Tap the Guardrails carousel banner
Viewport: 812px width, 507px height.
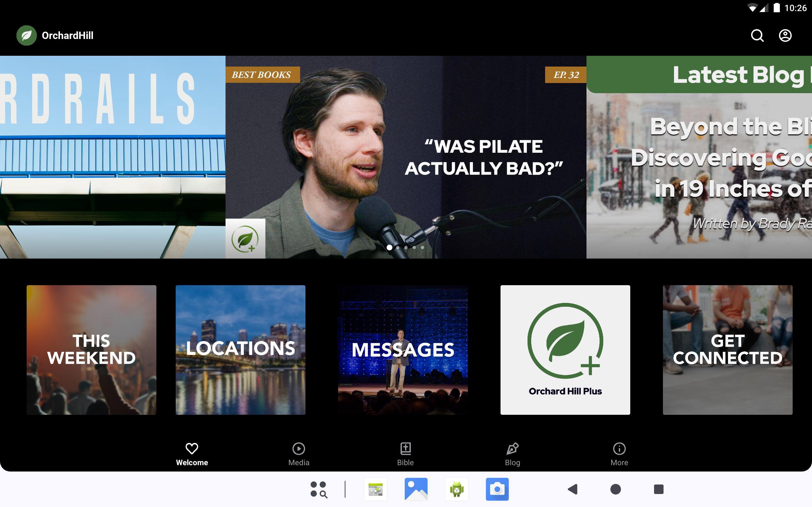pyautogui.click(x=112, y=157)
